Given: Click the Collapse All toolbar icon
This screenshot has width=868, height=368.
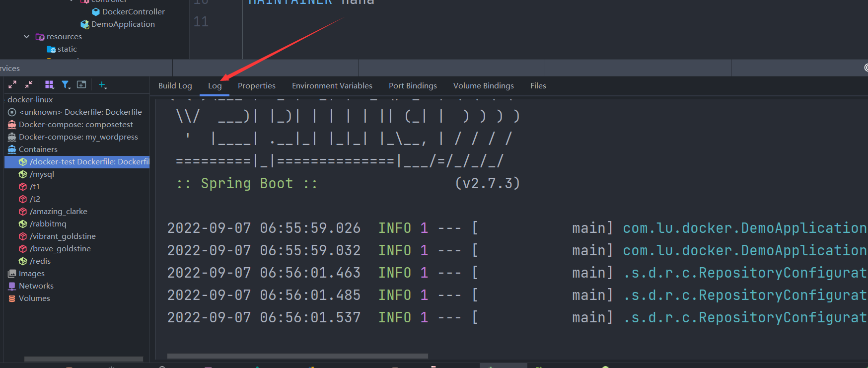Looking at the screenshot, I should 29,85.
